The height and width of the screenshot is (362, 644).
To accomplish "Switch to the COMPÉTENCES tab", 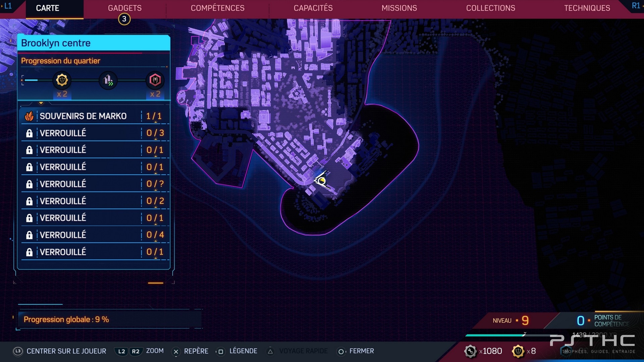I will [x=218, y=8].
